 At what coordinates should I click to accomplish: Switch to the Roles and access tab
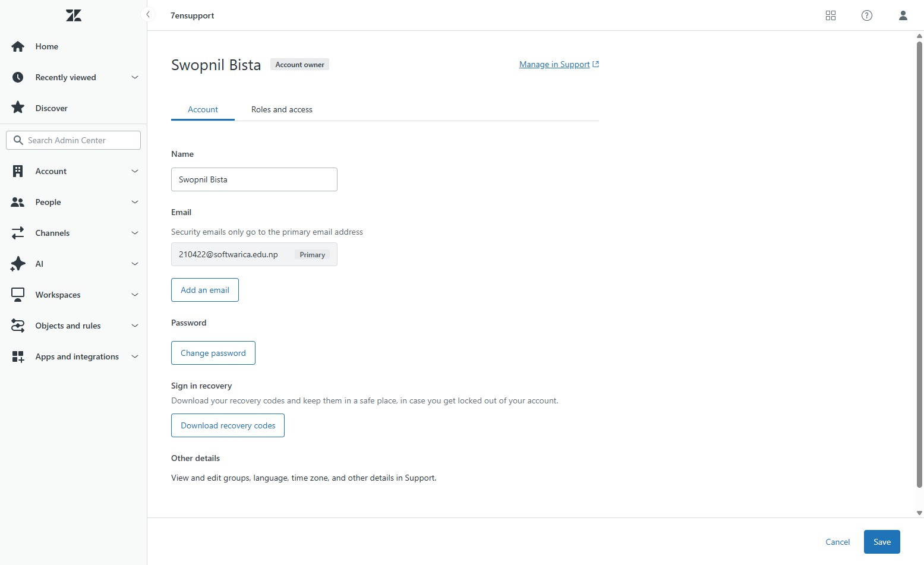tap(282, 109)
